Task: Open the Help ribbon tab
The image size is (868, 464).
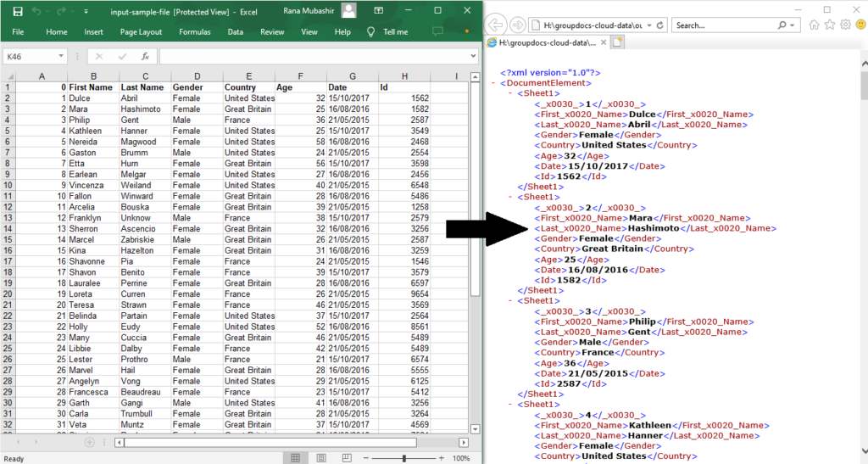Action: (x=342, y=32)
